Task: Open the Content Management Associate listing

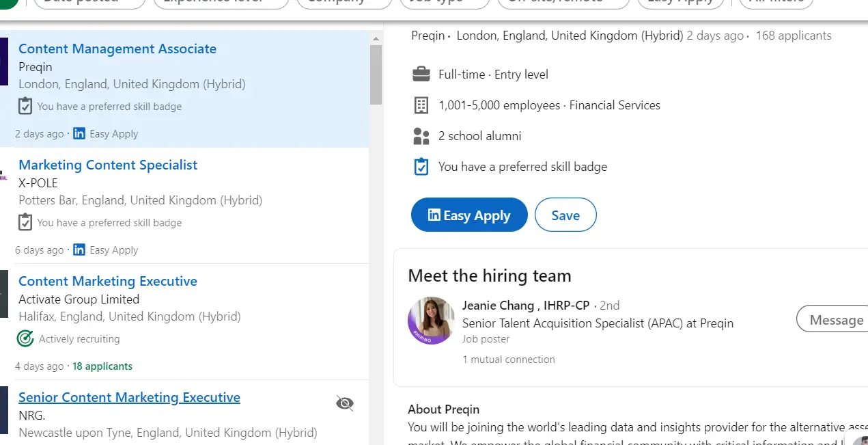Action: tap(117, 49)
